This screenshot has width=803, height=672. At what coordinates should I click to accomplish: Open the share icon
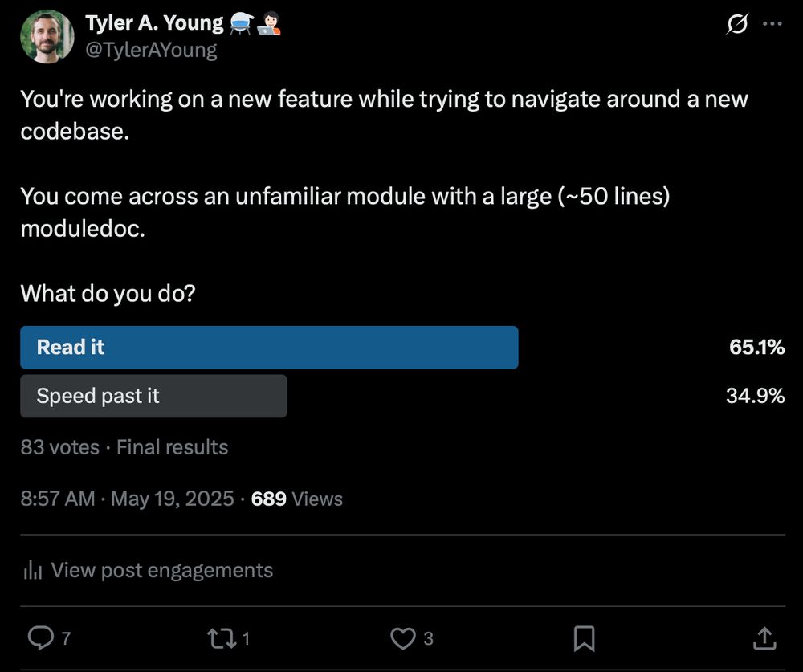pyautogui.click(x=764, y=637)
